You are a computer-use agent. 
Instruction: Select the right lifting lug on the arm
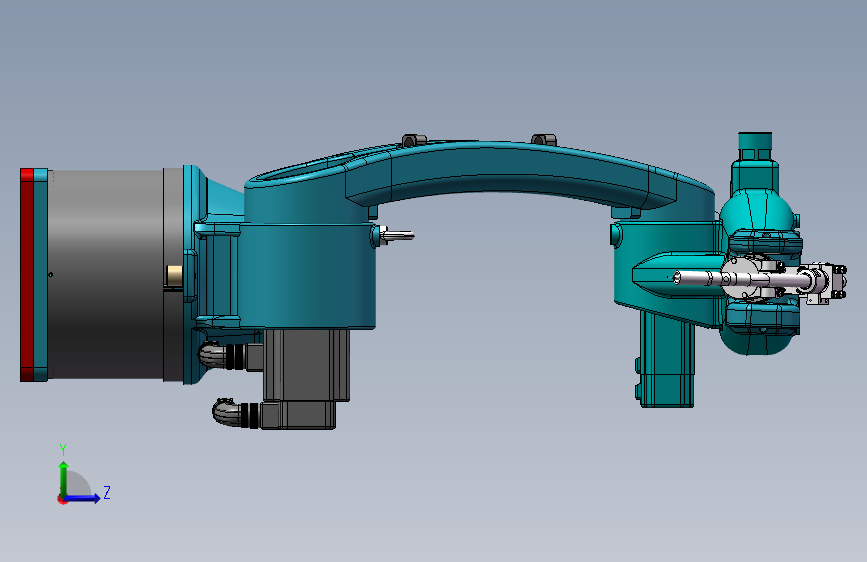543,139
